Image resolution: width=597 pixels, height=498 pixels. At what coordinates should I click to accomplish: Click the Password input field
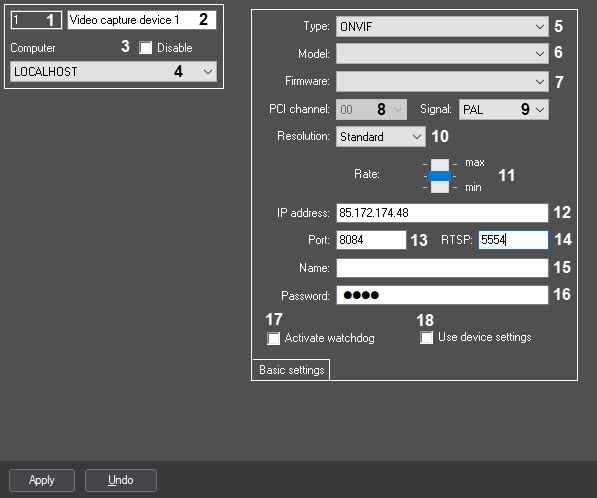tap(442, 295)
